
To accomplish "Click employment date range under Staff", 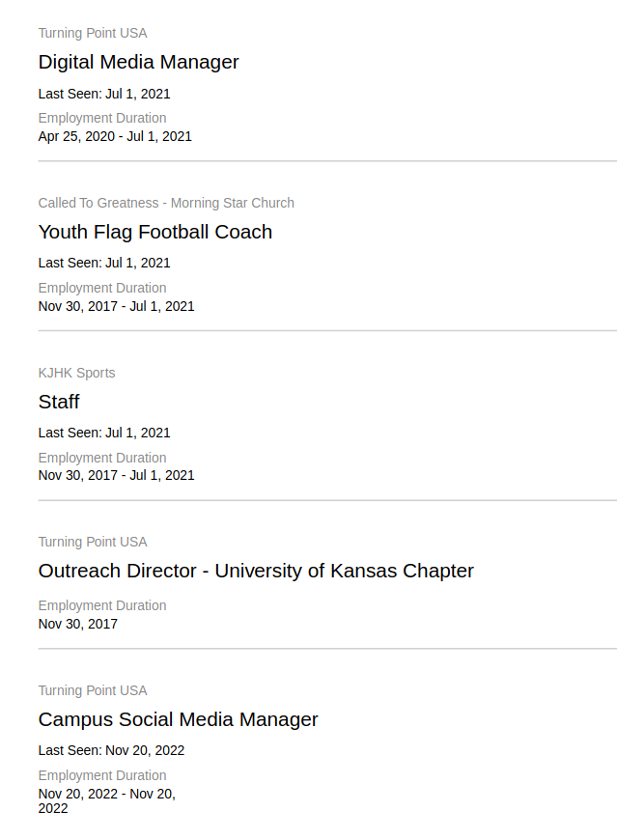I will [116, 475].
